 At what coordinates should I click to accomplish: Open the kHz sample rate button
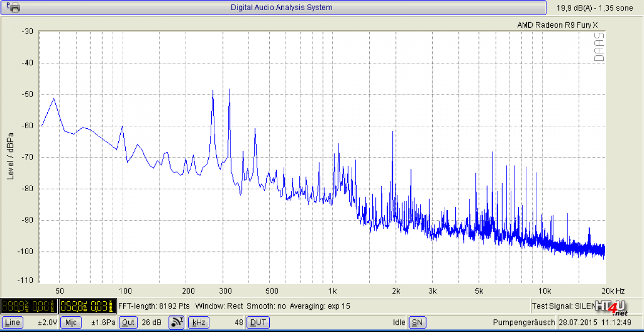pos(198,322)
